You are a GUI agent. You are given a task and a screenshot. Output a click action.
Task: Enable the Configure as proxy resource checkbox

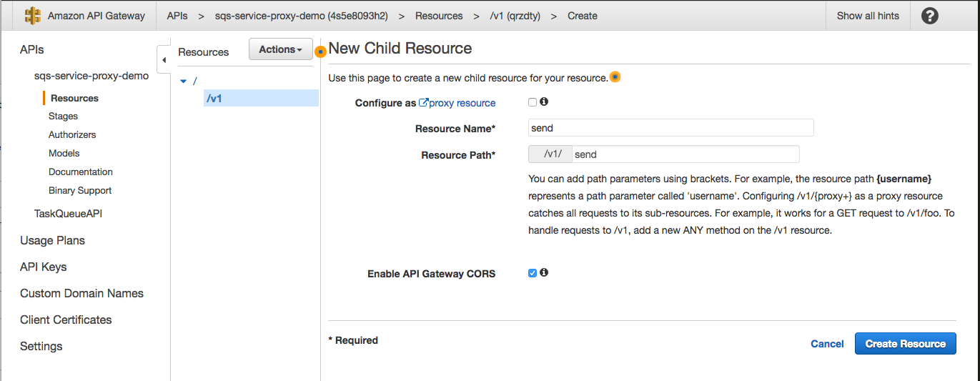pyautogui.click(x=533, y=102)
